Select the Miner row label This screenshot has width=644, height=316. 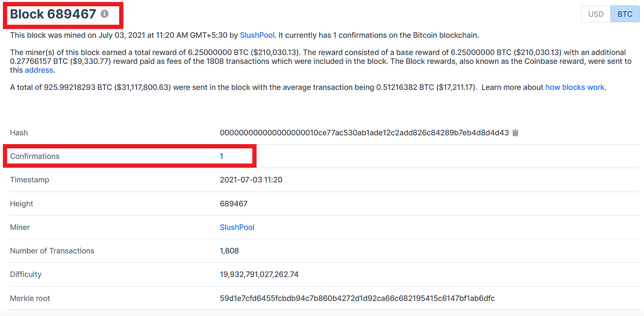20,227
